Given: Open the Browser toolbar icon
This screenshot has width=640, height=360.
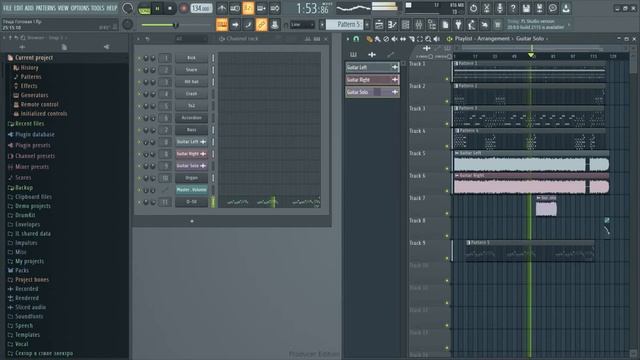Looking at the screenshot, I should tap(432, 25).
